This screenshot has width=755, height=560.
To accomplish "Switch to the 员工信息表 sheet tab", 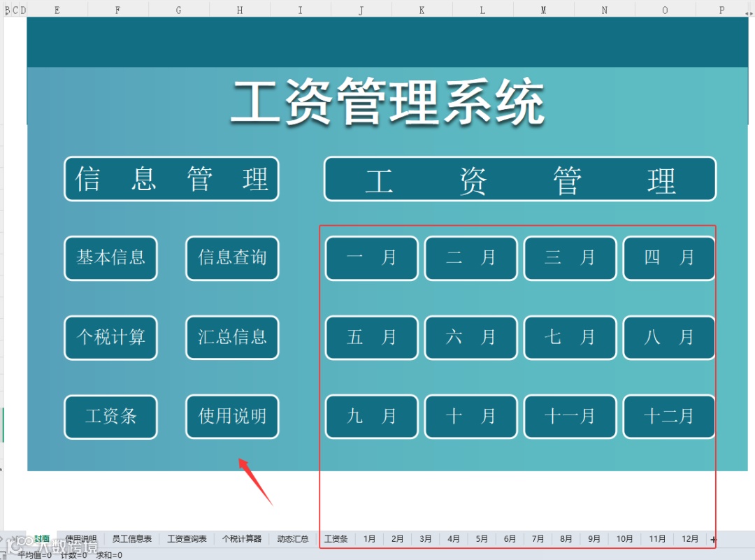I will click(132, 539).
